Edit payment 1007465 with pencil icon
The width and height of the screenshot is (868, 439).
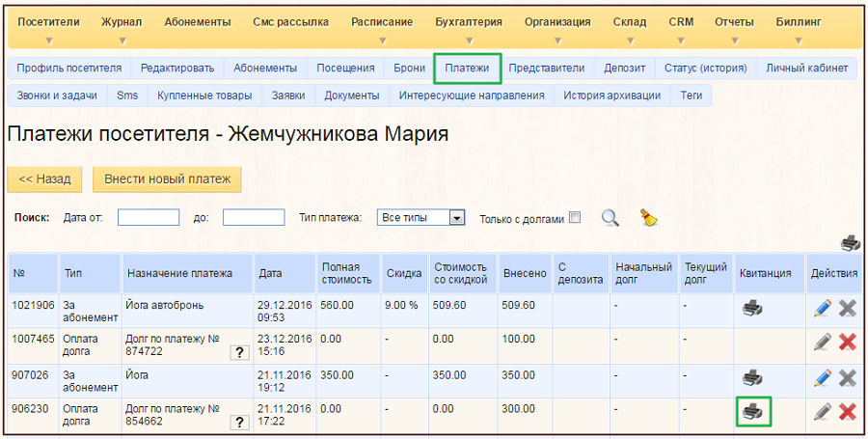823,342
